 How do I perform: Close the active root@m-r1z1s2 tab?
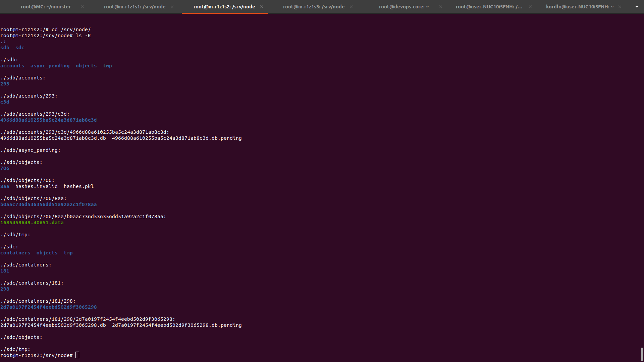click(x=262, y=7)
